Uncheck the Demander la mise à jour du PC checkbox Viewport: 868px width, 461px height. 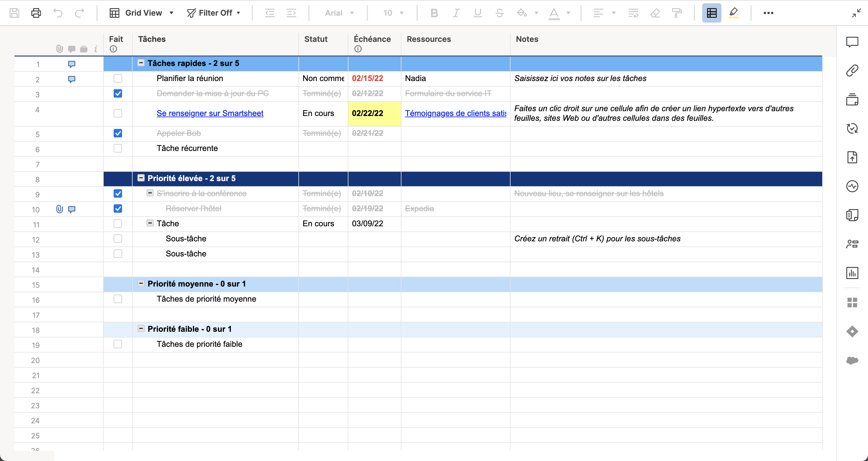click(118, 93)
